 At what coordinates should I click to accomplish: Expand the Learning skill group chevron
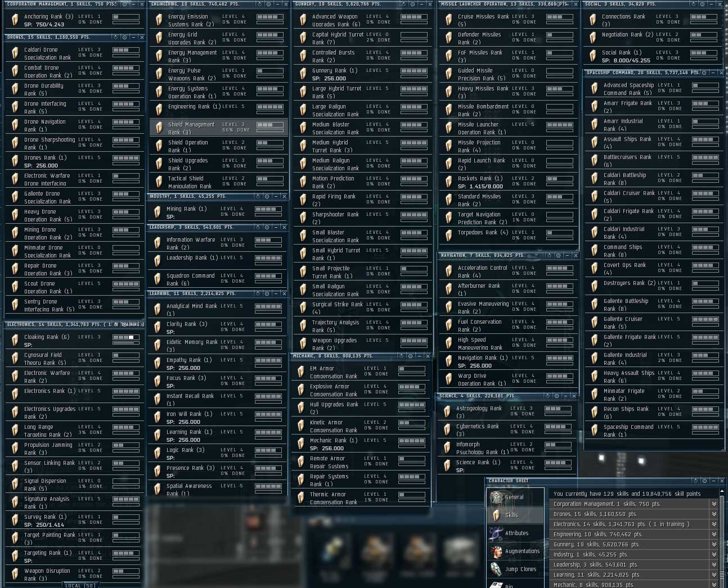click(714, 575)
